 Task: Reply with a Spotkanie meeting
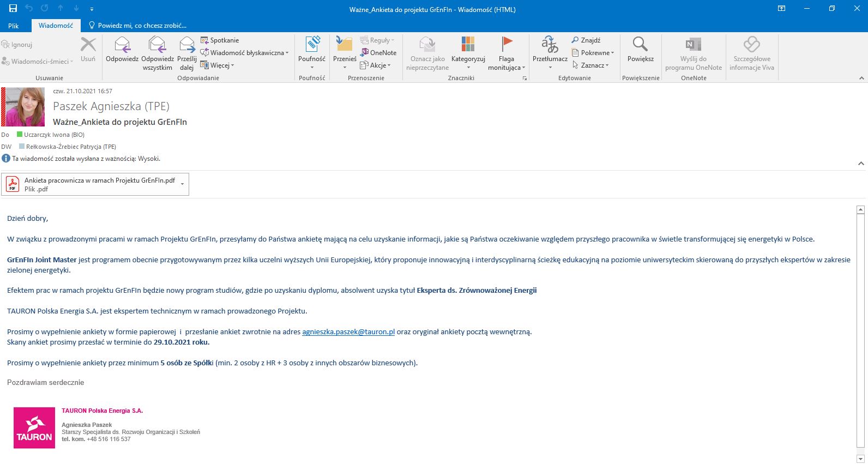(220, 40)
